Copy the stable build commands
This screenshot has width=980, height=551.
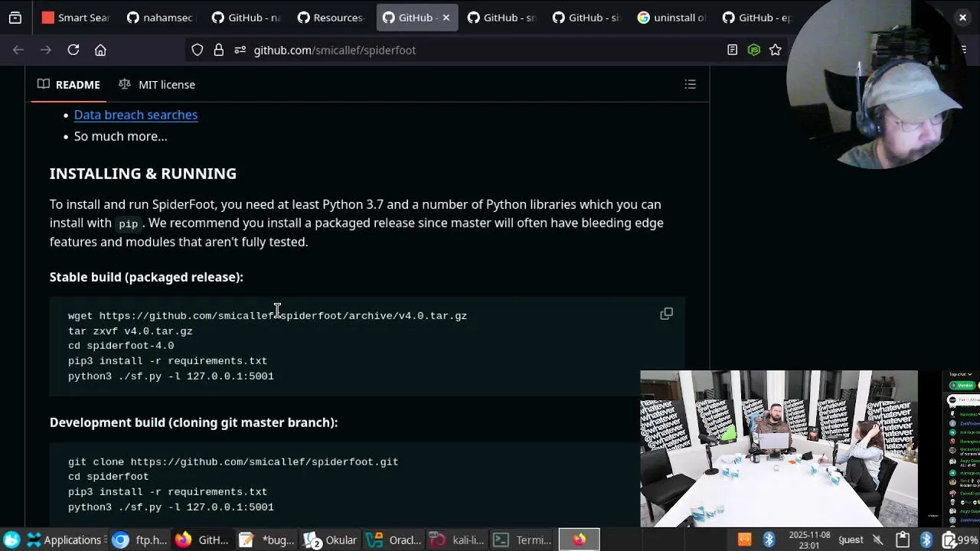pos(666,314)
